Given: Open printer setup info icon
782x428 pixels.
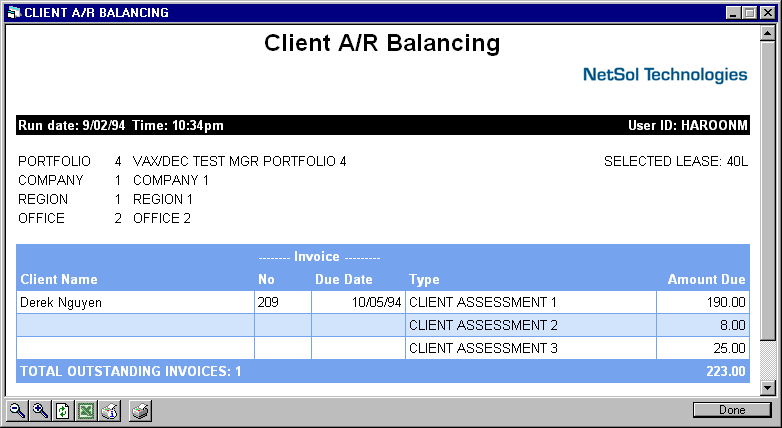Looking at the screenshot, I should tap(109, 411).
